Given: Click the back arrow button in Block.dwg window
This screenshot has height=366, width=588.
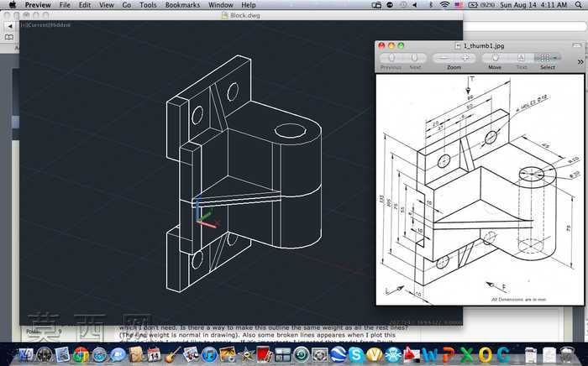Looking at the screenshot, I should [10, 26].
